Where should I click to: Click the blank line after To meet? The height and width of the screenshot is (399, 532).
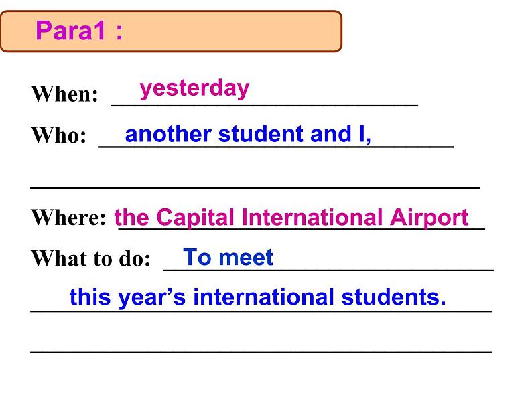pyautogui.click(x=384, y=269)
